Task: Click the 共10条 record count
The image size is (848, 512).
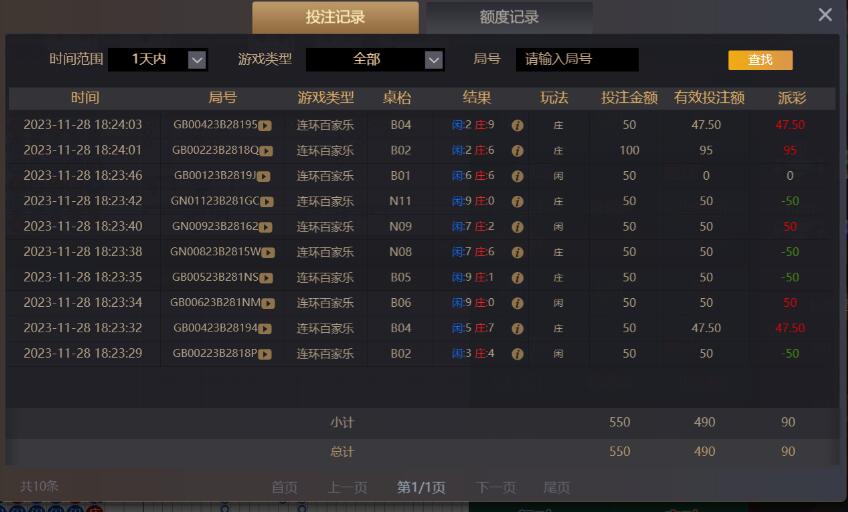Action: point(39,487)
